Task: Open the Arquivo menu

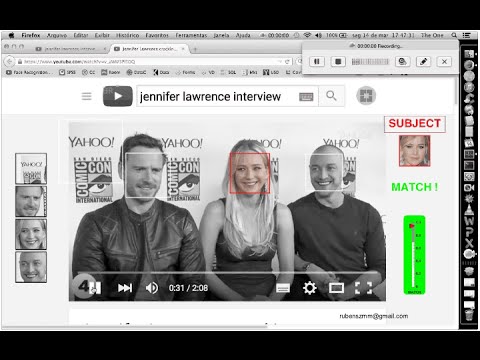Action: (57, 35)
